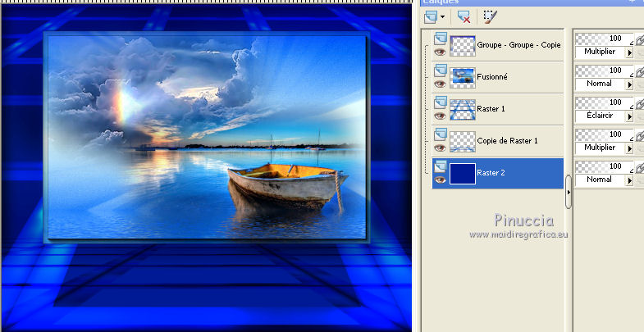Click the New Raster Layer icon
The height and width of the screenshot is (332, 644).
(x=431, y=17)
